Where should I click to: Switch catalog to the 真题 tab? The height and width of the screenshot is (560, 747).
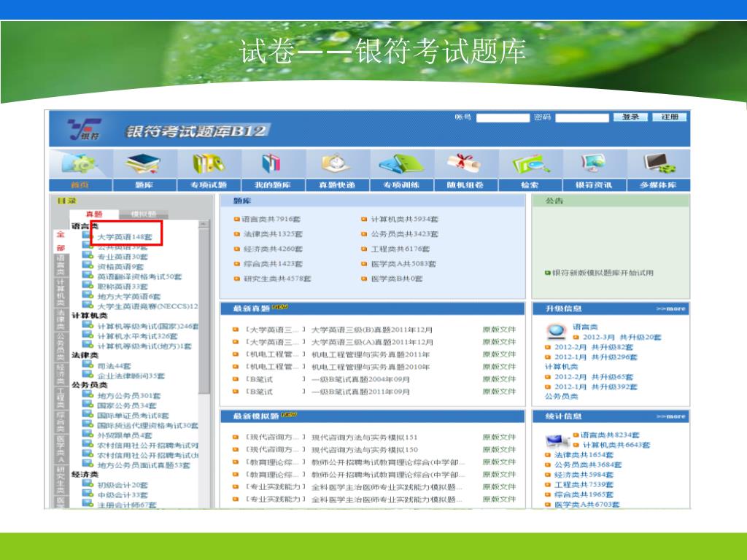coord(94,214)
